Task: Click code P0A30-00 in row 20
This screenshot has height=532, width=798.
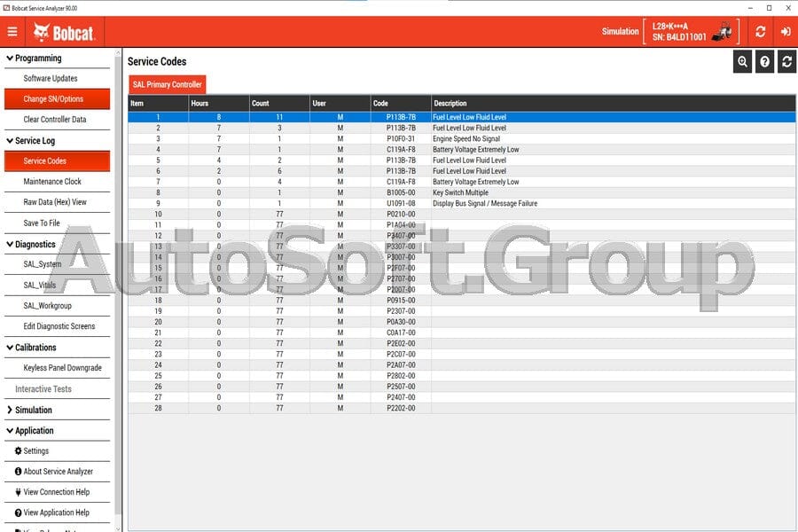Action: coord(401,322)
